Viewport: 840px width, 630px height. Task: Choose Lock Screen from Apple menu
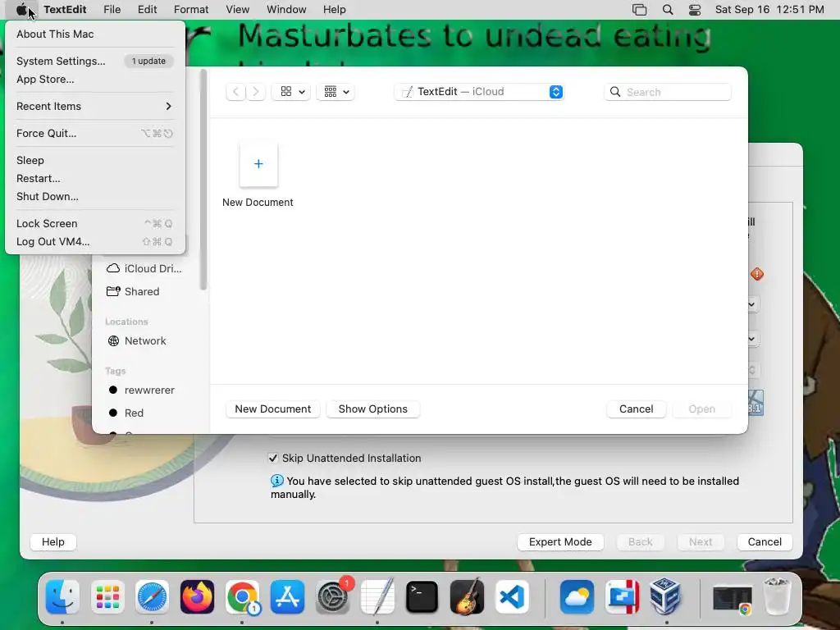(x=95, y=223)
